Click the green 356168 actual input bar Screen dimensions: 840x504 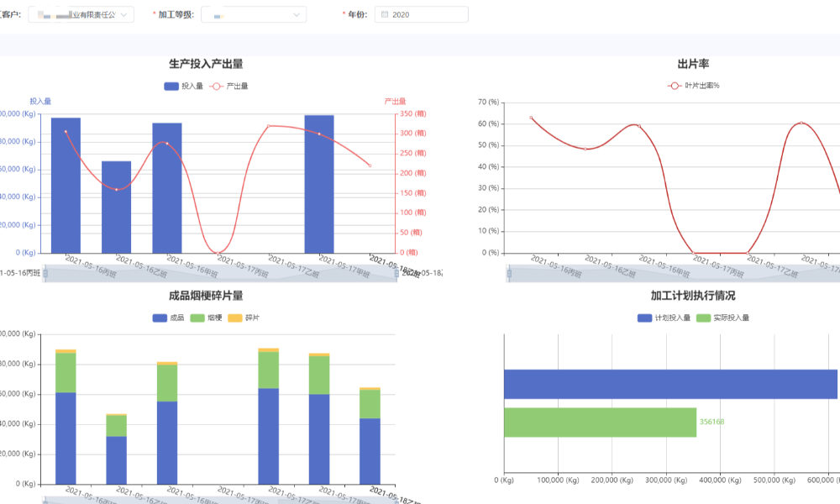[x=600, y=423]
